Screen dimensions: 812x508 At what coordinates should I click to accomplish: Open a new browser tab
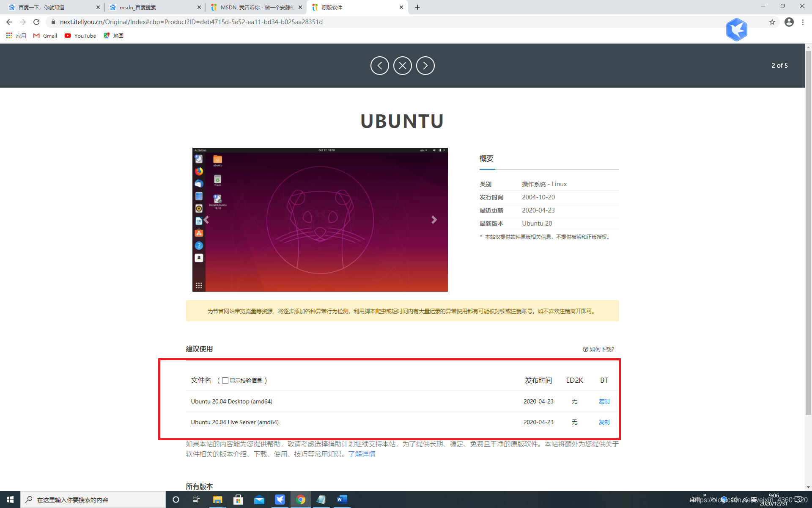(x=417, y=7)
